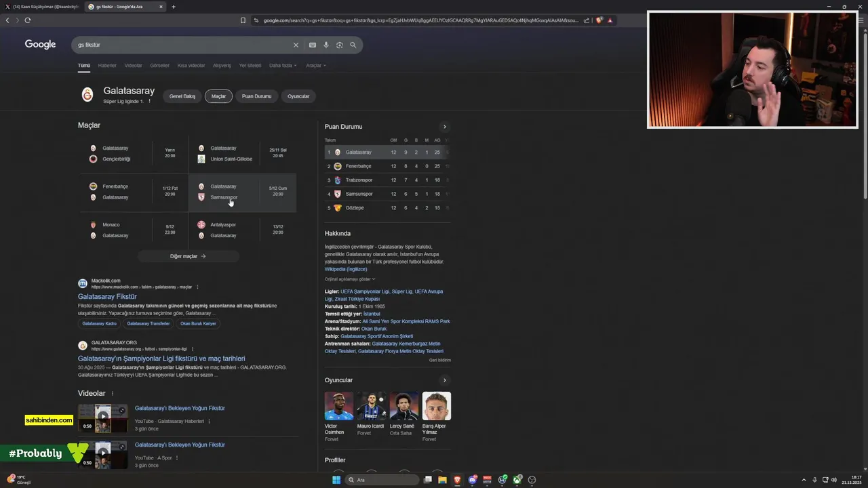Expand Orijinal açıklamayı göster
868x488 pixels.
pos(350,279)
